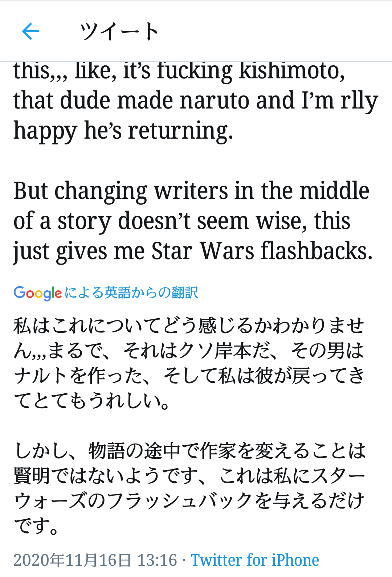The image size is (392, 577).
Task: Select the word kishimoto in the tweet
Action: tap(292, 70)
